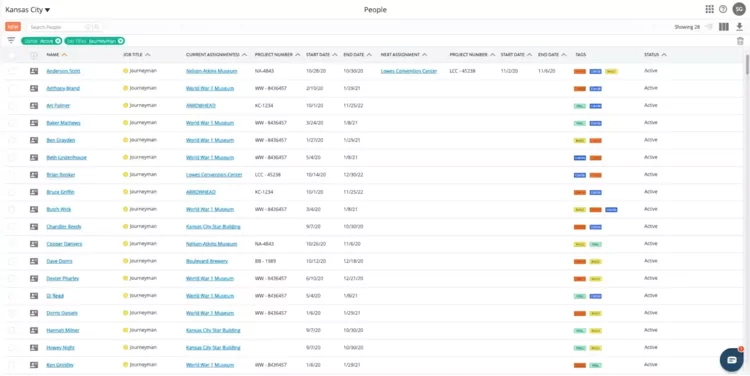Click blue tag on Busch Wick's row
The image size is (750, 376).
[x=611, y=210]
